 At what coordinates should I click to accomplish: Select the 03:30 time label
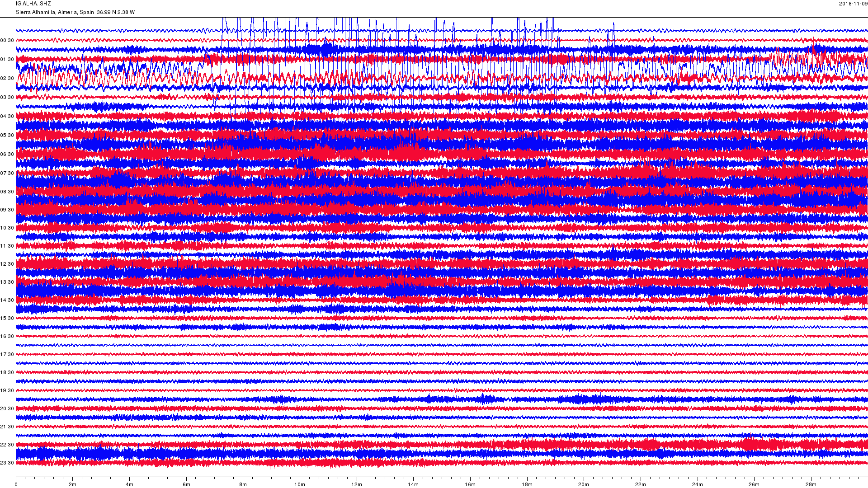coord(7,98)
